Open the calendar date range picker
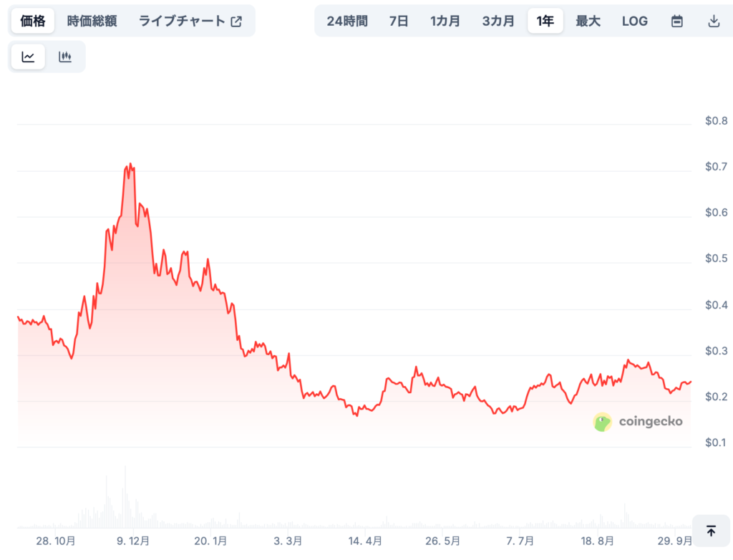This screenshot has height=560, width=733. tap(676, 21)
